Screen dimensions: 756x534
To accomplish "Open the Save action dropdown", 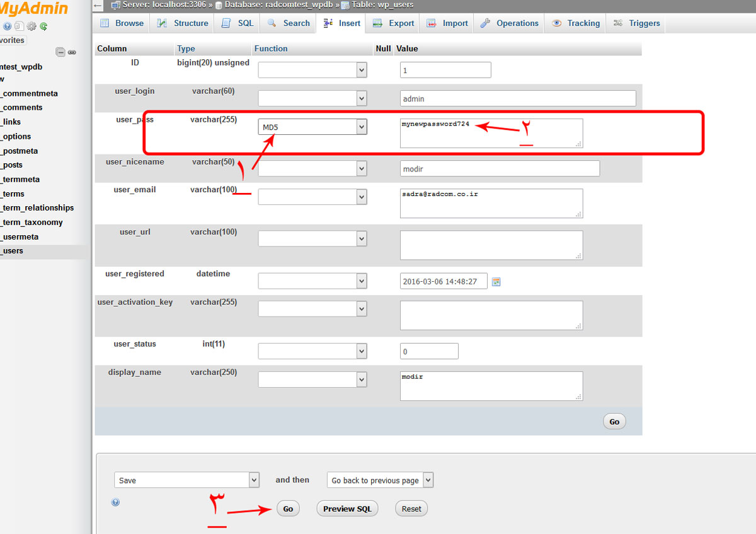I will coord(186,480).
